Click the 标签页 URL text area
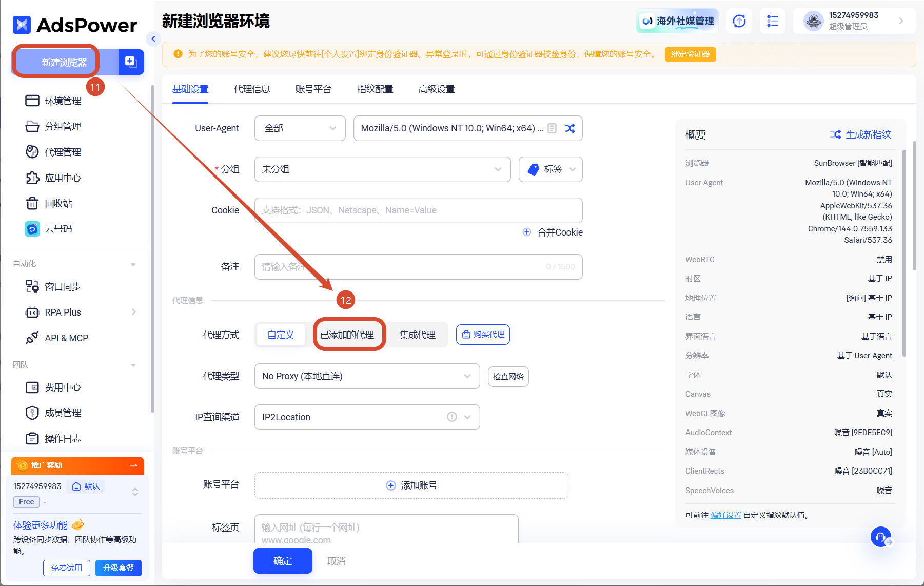Screen dimensions: 924x586 [386, 529]
